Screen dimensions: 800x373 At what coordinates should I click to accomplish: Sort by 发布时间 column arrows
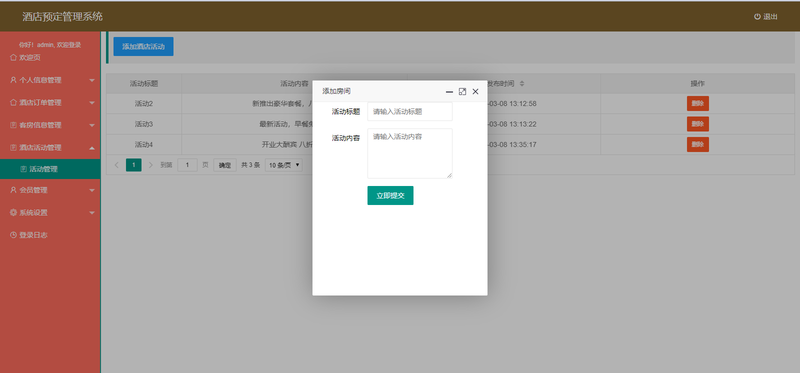522,84
